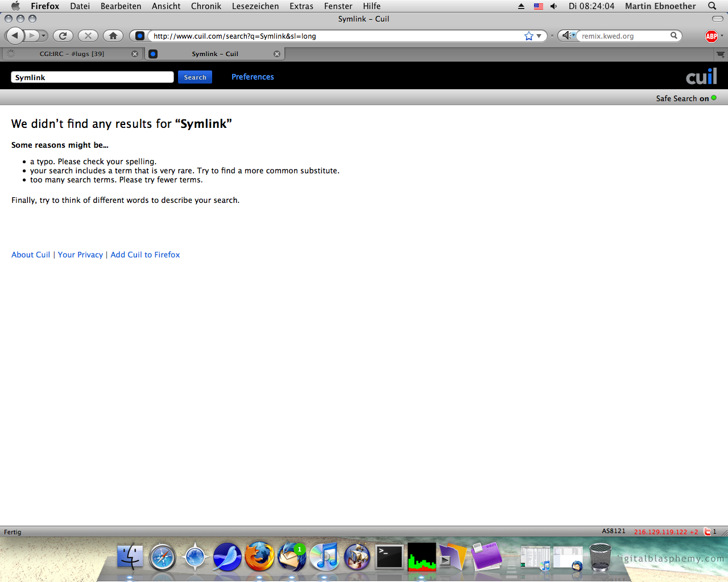Restore the minimized Thunderbird window thumbnail
The height and width of the screenshot is (582, 728).
pyautogui.click(x=568, y=558)
